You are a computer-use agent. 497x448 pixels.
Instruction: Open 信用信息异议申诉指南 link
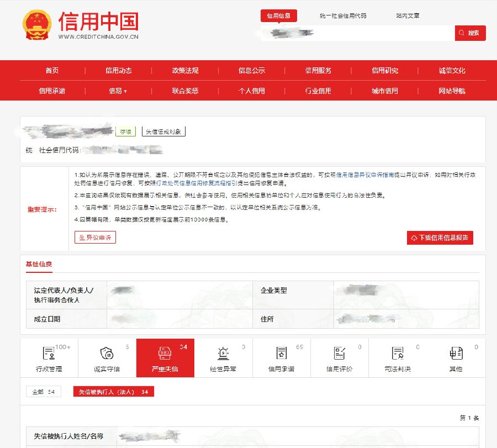(365, 175)
